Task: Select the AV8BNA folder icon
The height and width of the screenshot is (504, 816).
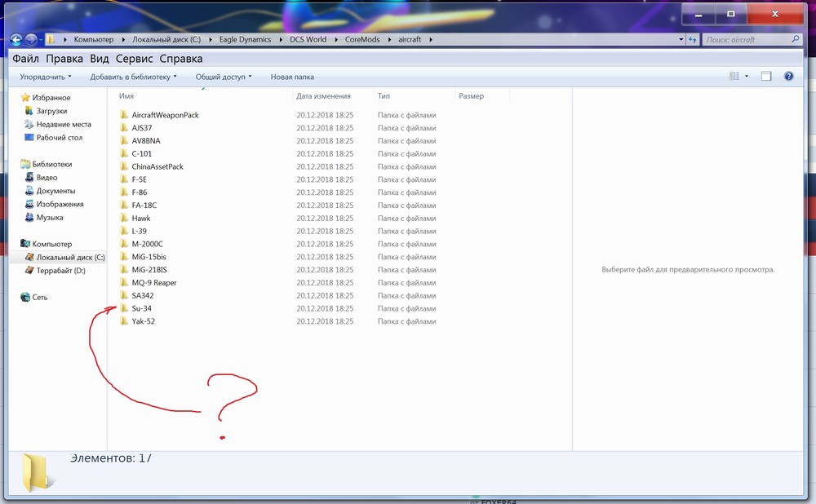Action: click(x=124, y=141)
